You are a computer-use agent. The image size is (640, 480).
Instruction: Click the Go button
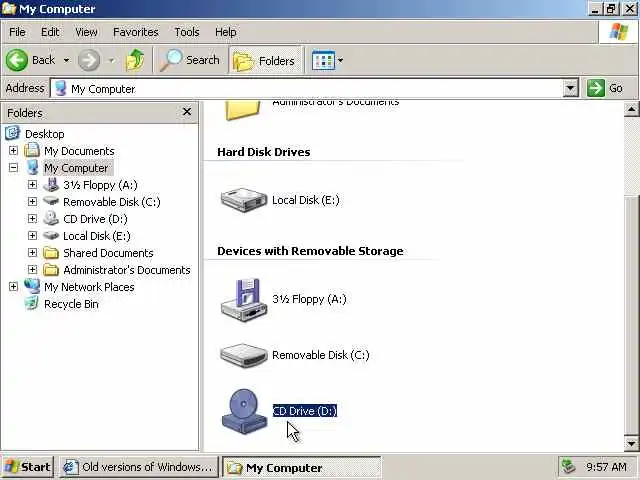605,88
